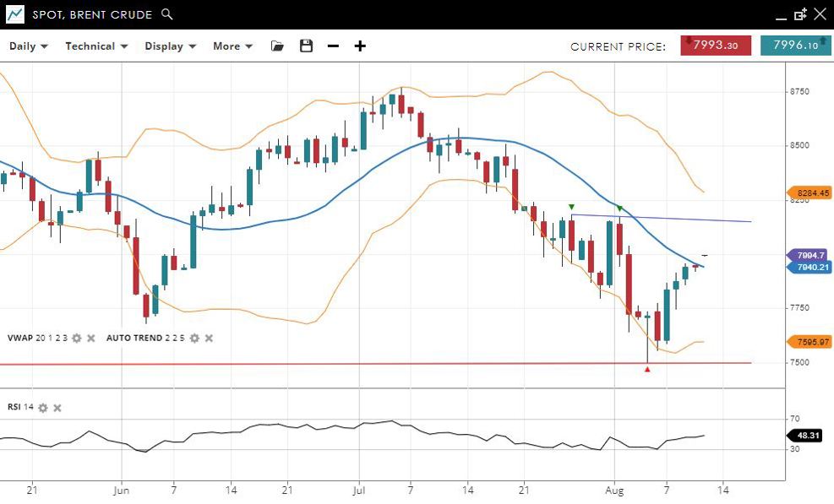The height and width of the screenshot is (504, 834).
Task: Click the red sell price 7993.30 button
Action: click(715, 46)
